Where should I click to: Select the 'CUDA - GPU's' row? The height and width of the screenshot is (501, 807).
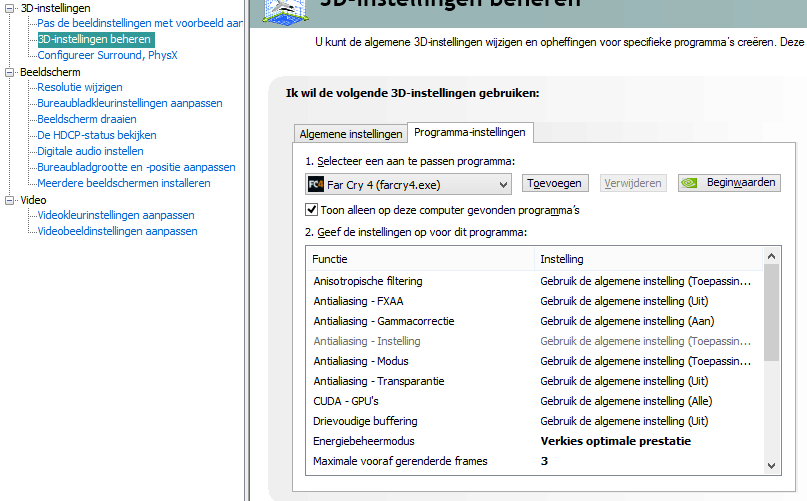(x=534, y=401)
